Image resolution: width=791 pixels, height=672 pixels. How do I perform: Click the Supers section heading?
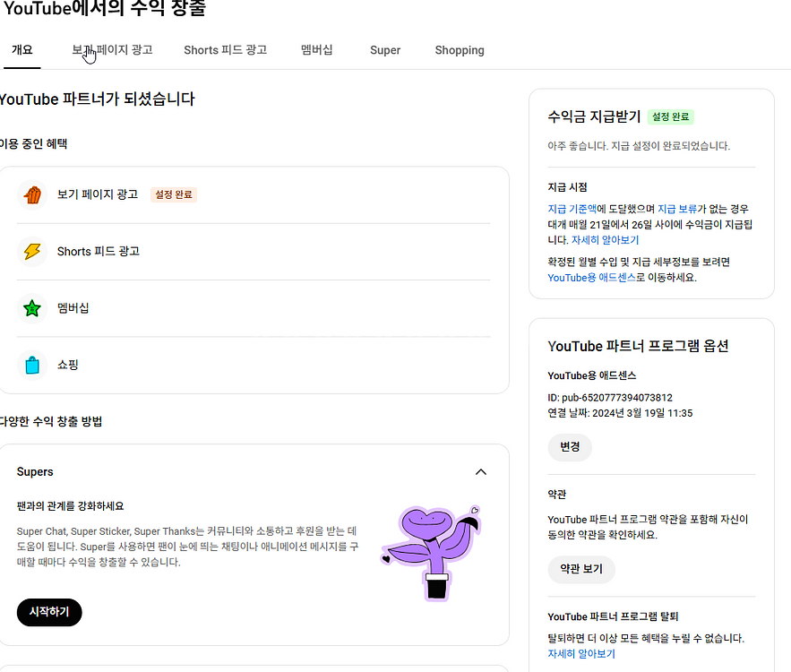coord(35,471)
